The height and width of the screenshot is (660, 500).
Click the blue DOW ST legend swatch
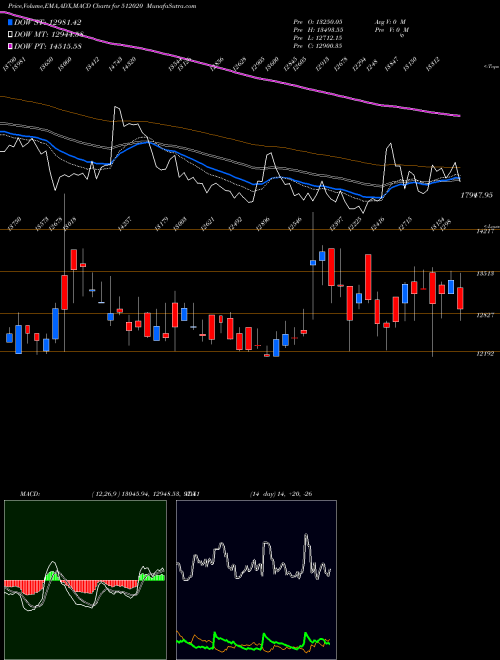[10, 22]
